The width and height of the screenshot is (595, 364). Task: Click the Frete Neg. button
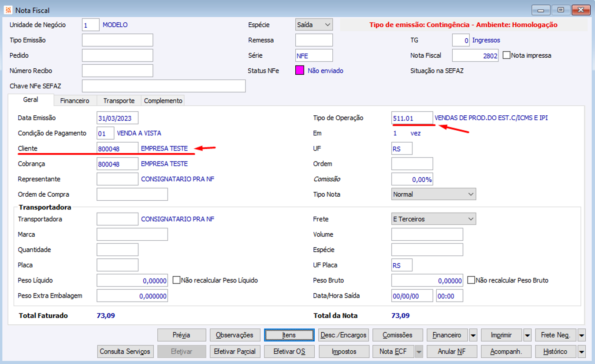(556, 335)
